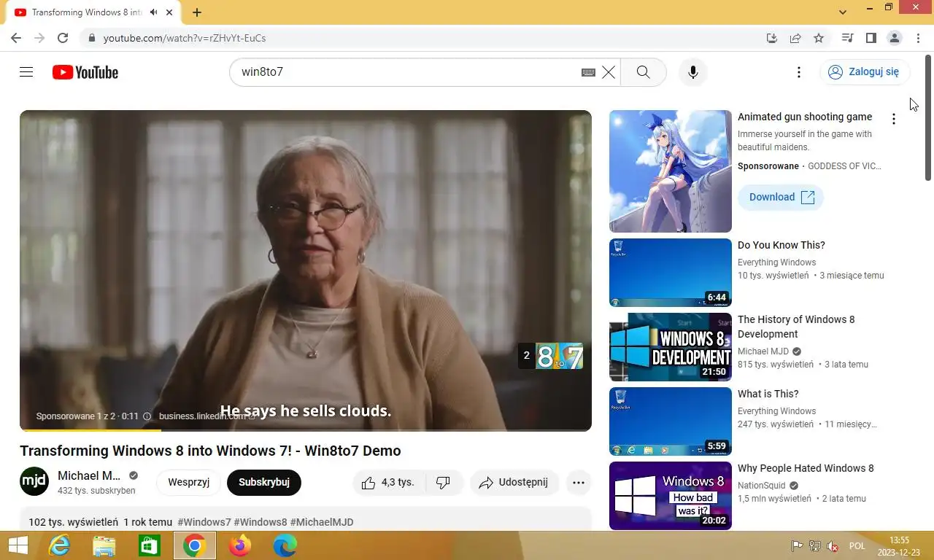Click Wesprzyj join button
Screen dimensions: 934x560
[x=189, y=482]
